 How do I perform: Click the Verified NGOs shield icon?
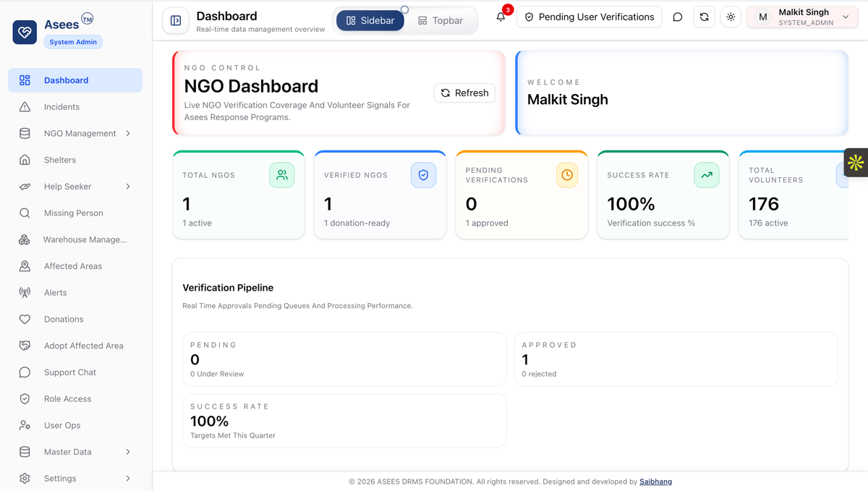[423, 175]
